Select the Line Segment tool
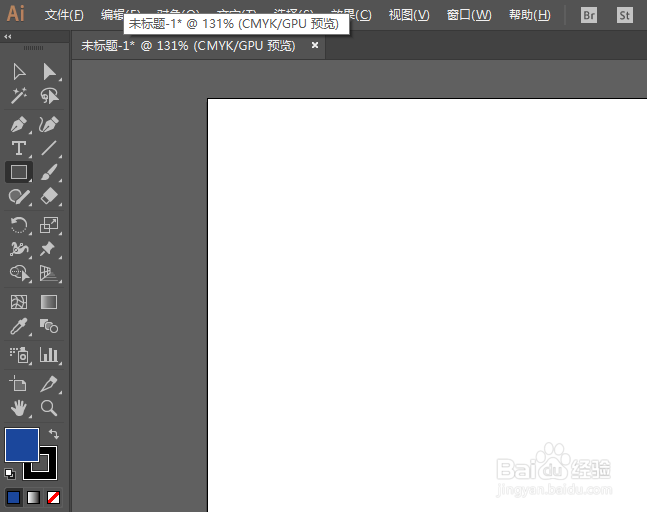 (49, 148)
